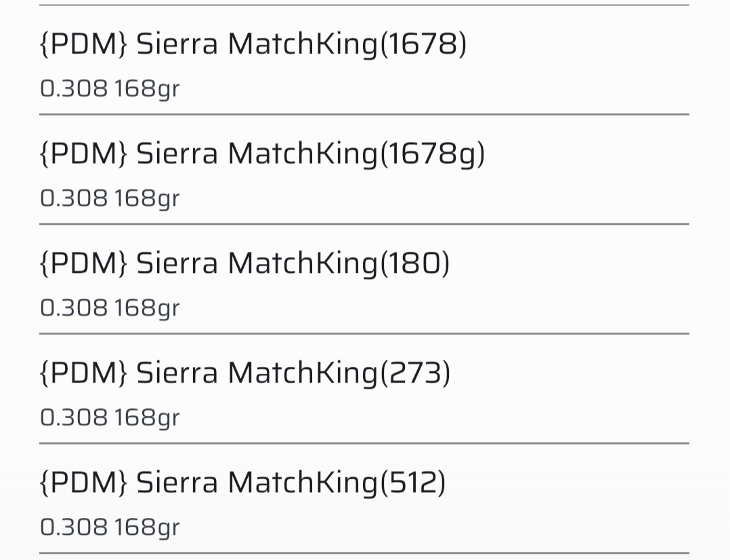Image resolution: width=730 pixels, height=560 pixels.
Task: Select the 0.308 168gr line below MatchKing(180)
Action: 110,308
